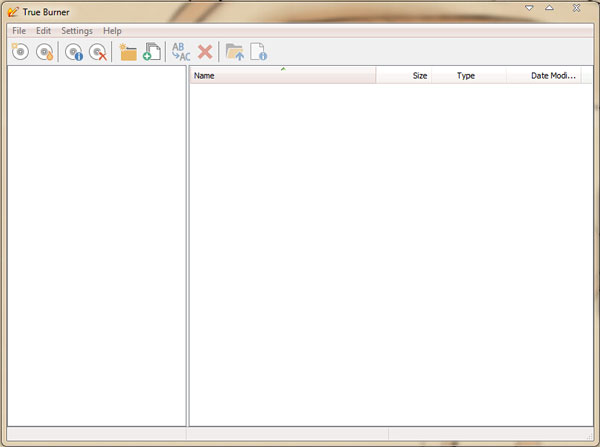Open the Settings menu
600x447 pixels.
click(x=76, y=31)
